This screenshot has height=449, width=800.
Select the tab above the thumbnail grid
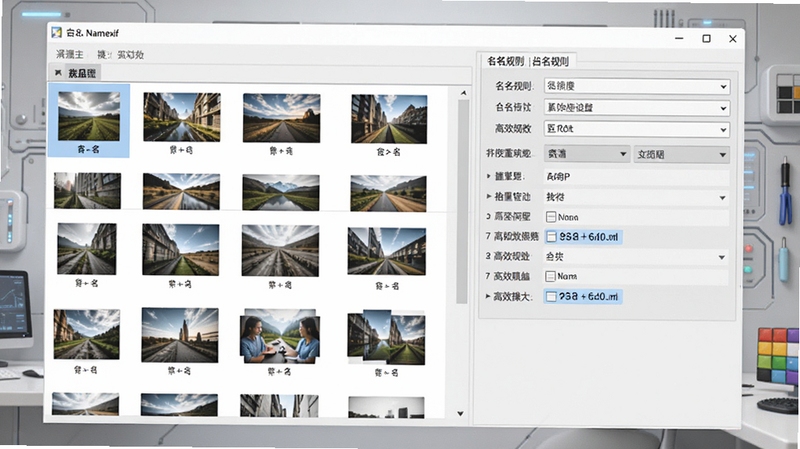82,73
